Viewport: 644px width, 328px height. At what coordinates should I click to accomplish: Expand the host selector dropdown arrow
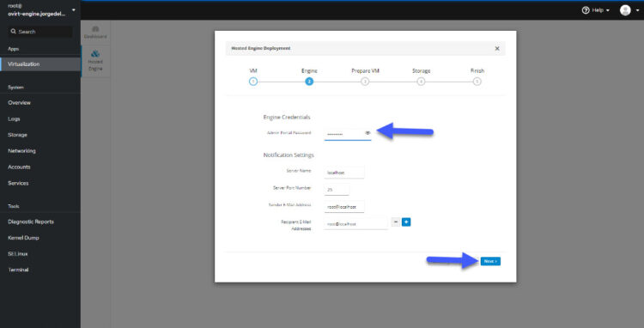[x=74, y=9]
